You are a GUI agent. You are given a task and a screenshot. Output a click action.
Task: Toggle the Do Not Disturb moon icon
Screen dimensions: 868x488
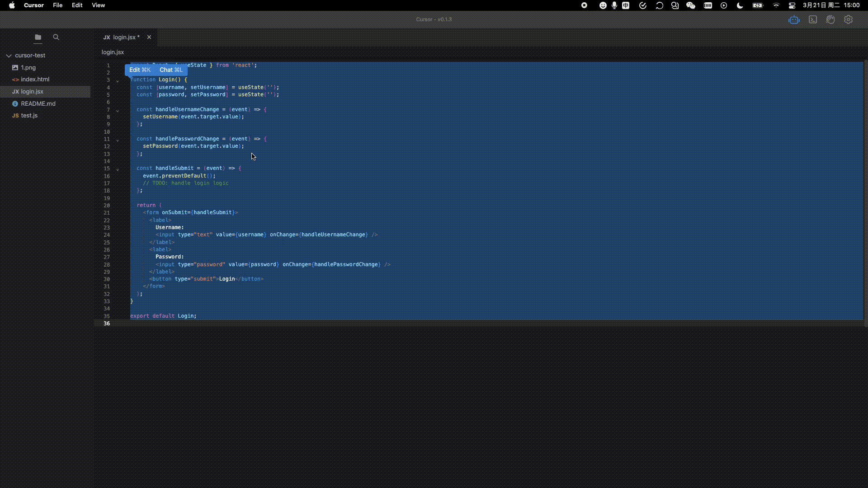point(740,5)
